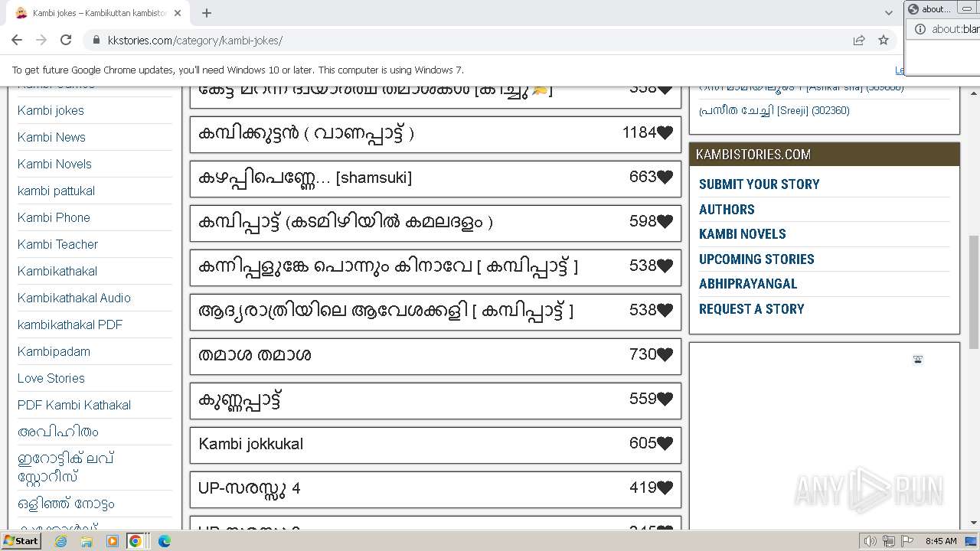The image size is (980, 551).
Task: Open Love Stories category link
Action: (51, 378)
